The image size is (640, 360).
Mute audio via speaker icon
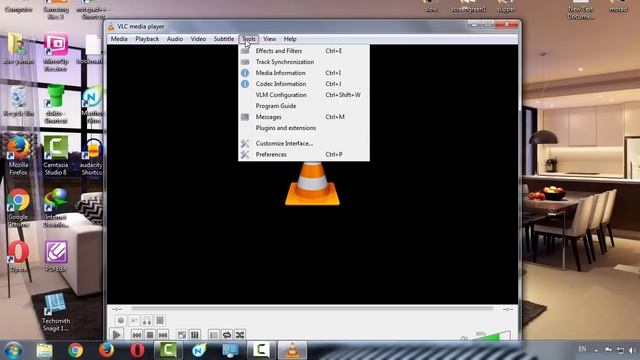(x=464, y=338)
